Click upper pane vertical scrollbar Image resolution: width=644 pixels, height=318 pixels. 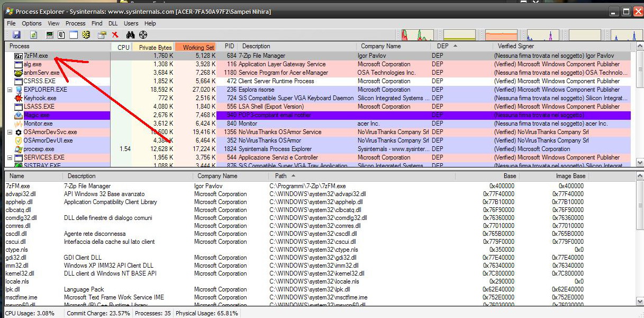click(639, 105)
